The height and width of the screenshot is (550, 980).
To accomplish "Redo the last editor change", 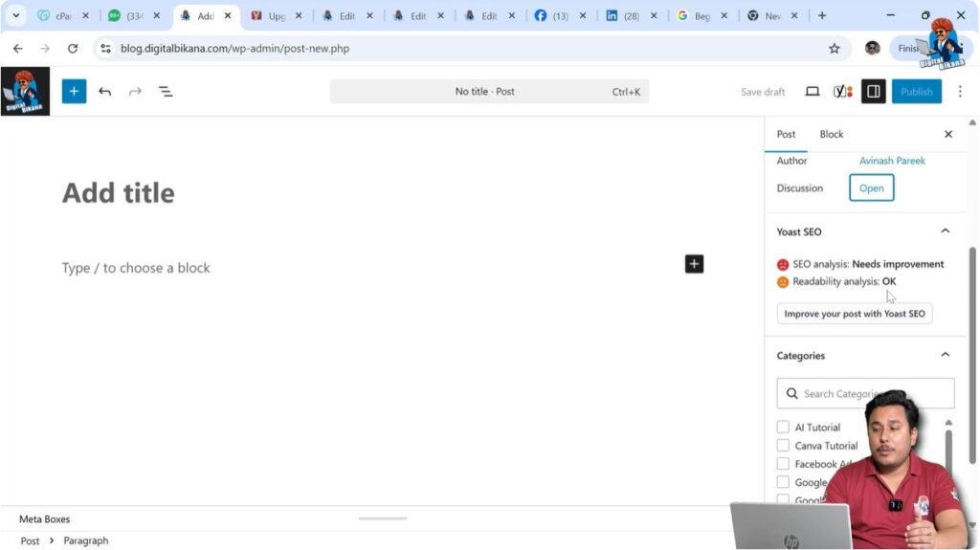I will tap(135, 92).
